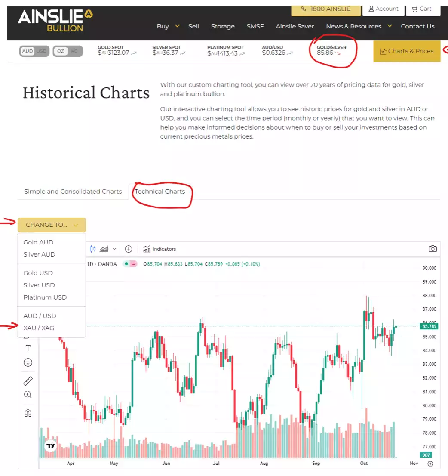
Task: Click the chart snapshot camera icon
Action: tap(433, 249)
